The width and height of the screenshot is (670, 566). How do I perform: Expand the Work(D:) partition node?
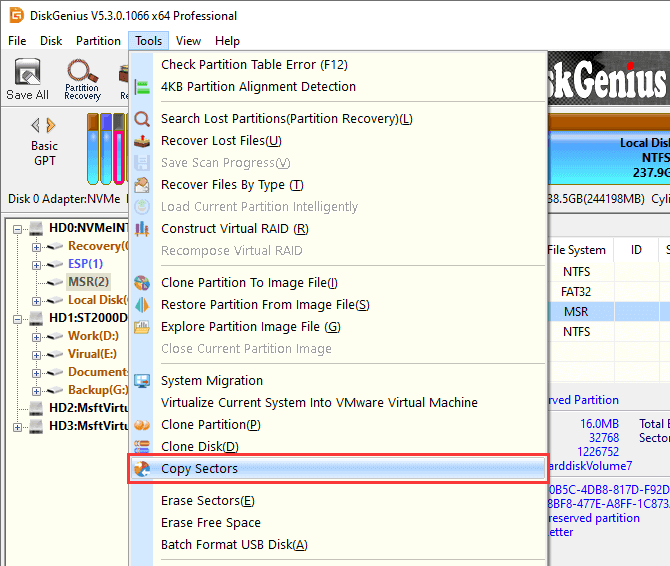[x=37, y=336]
